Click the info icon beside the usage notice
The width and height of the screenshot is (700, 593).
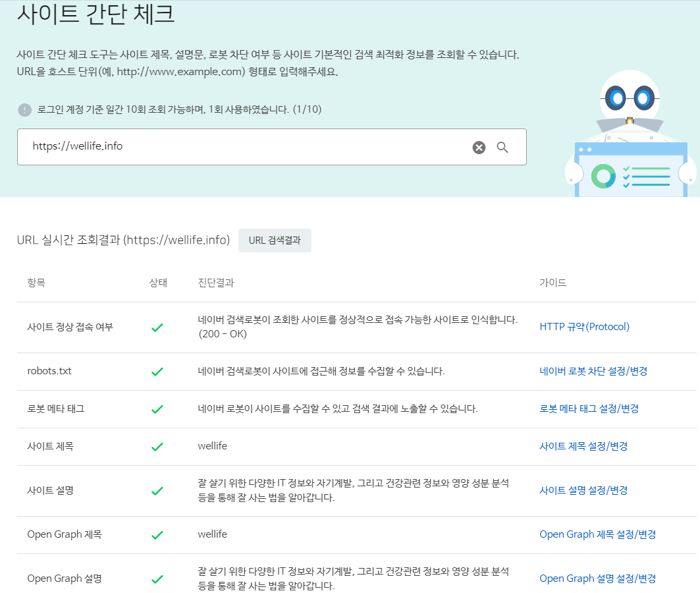pos(24,109)
